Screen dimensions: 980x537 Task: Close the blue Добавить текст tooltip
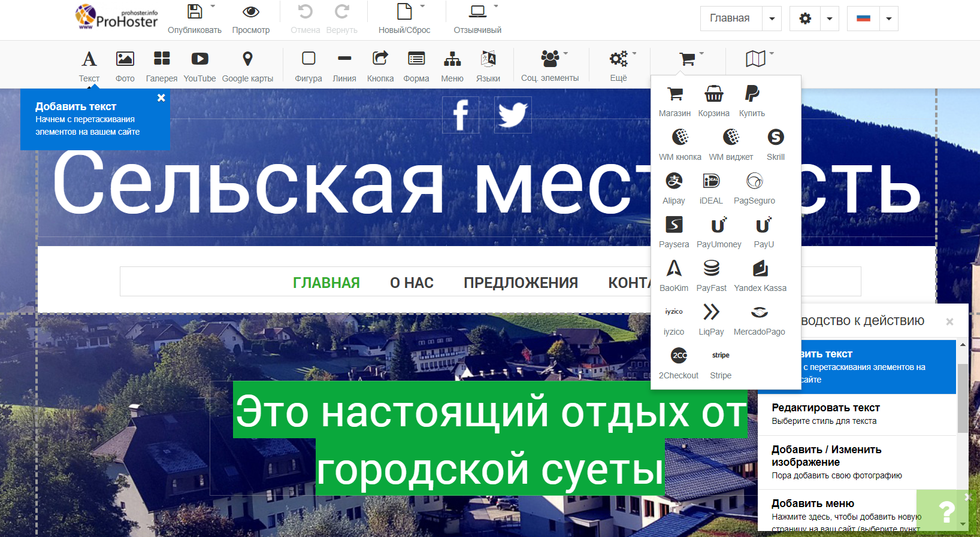tap(161, 98)
